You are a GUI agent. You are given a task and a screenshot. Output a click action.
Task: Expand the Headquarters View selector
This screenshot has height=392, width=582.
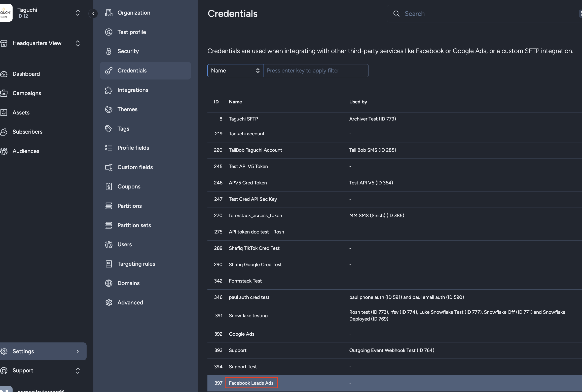(x=78, y=43)
